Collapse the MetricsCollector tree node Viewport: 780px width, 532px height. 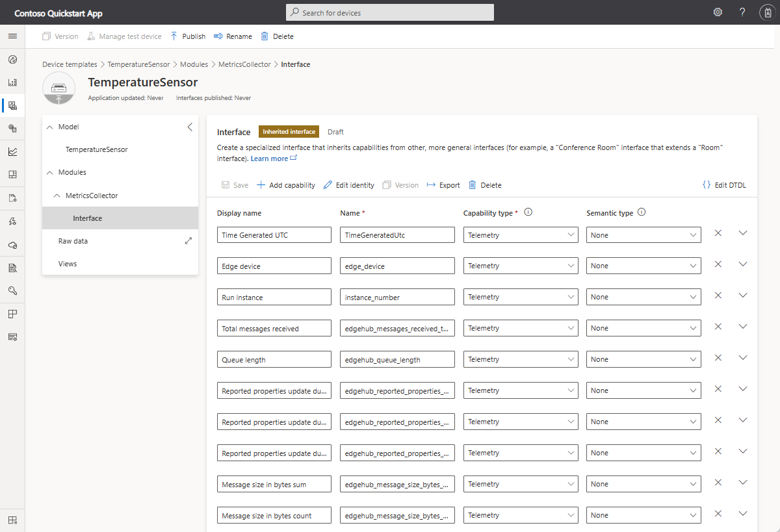pyautogui.click(x=58, y=196)
